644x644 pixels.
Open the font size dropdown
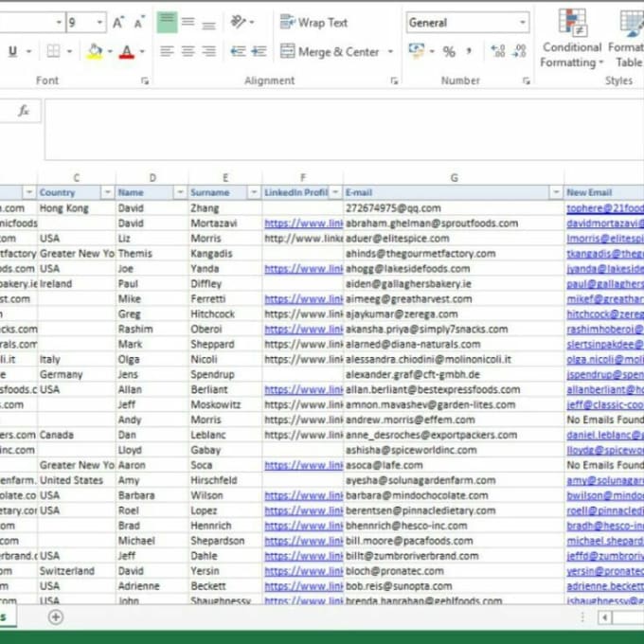pyautogui.click(x=99, y=23)
